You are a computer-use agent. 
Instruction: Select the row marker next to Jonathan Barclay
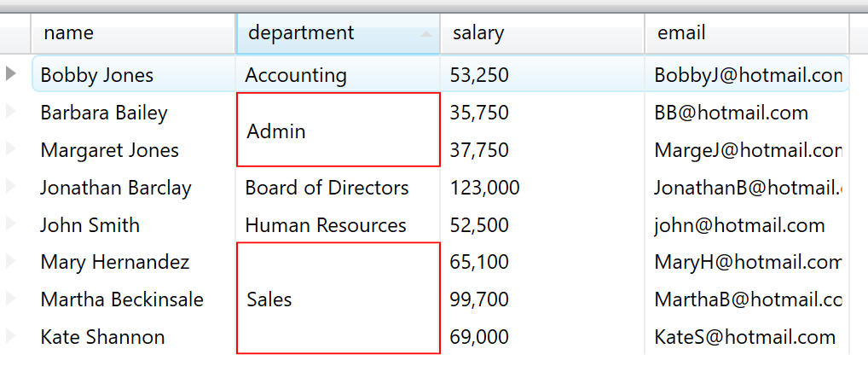(x=11, y=187)
